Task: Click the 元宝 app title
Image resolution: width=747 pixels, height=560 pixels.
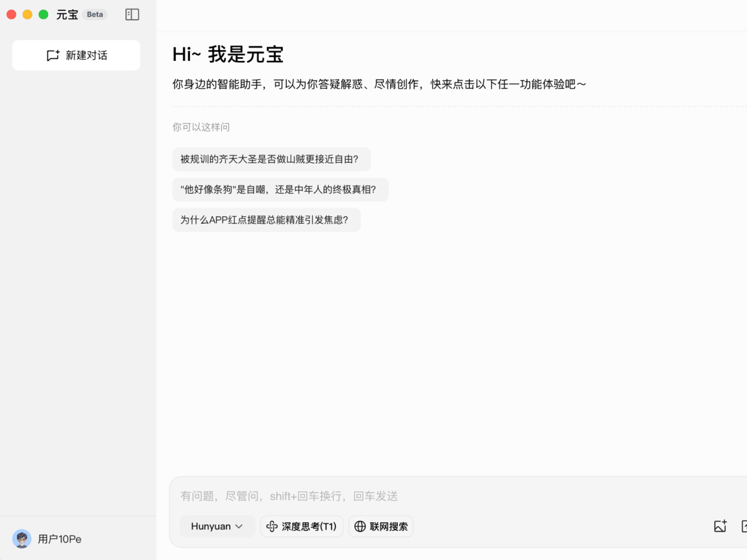Action: [67, 15]
